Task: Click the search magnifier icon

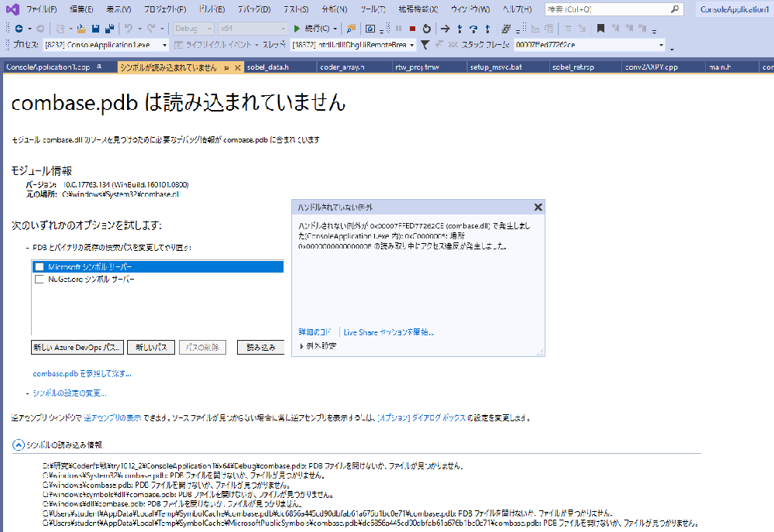Action: tap(675, 9)
